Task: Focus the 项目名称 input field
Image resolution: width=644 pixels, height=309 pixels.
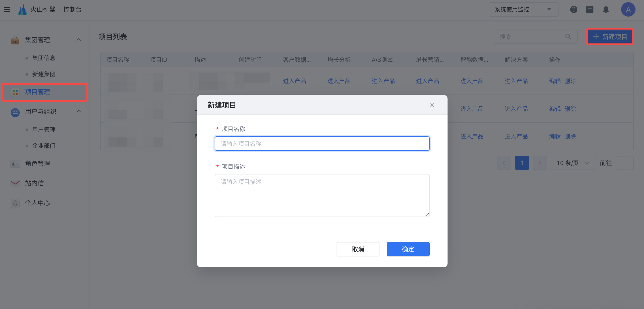Action: click(322, 144)
